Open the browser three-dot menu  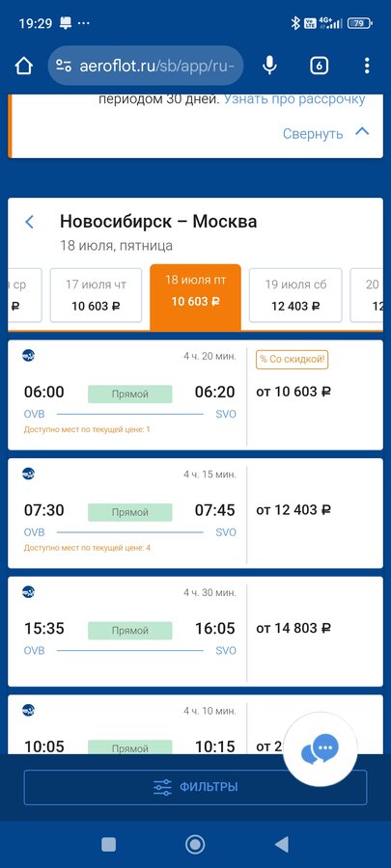tap(367, 66)
